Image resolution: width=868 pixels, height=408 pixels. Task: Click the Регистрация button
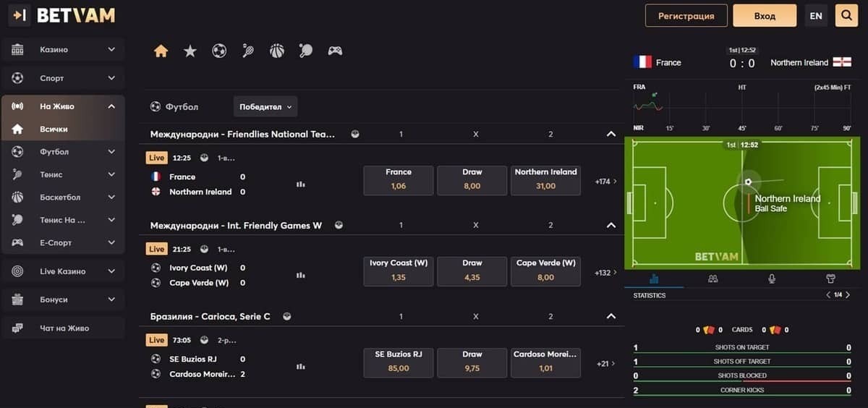click(x=686, y=15)
